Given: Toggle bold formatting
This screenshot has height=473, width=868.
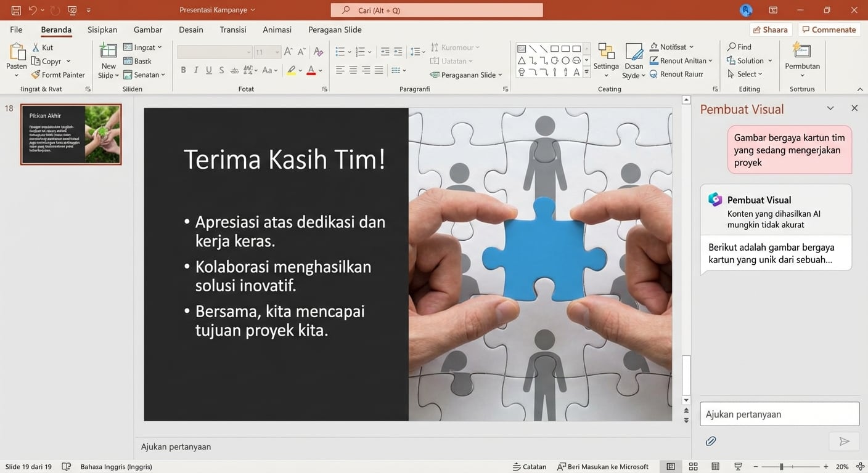Looking at the screenshot, I should point(183,70).
